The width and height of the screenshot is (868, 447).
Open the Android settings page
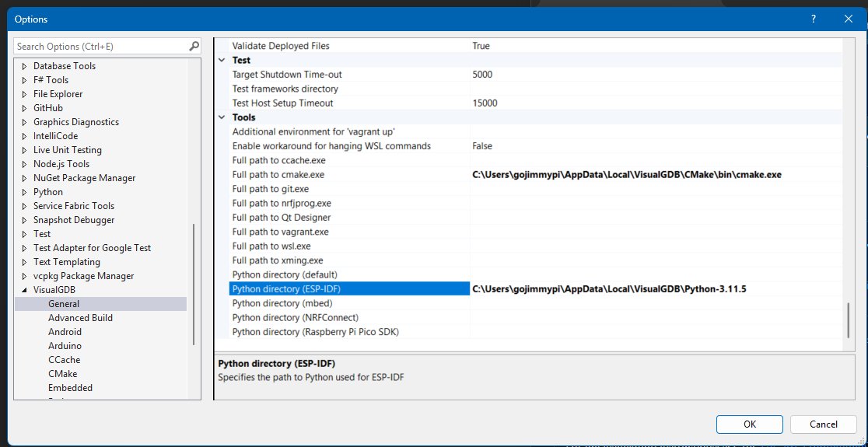(65, 332)
